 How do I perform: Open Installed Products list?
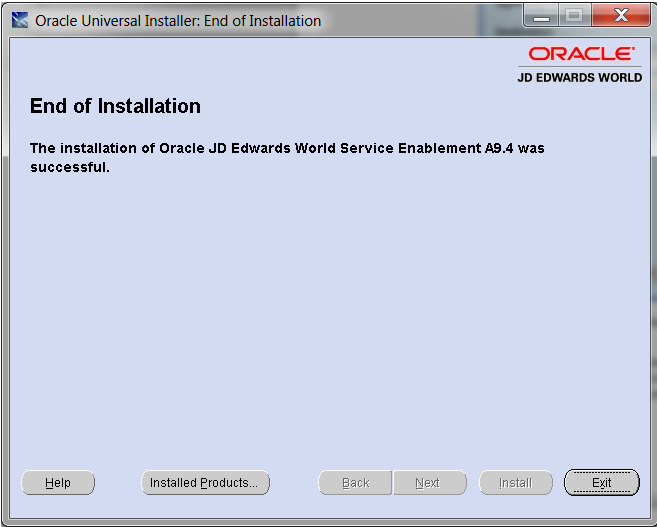click(205, 483)
